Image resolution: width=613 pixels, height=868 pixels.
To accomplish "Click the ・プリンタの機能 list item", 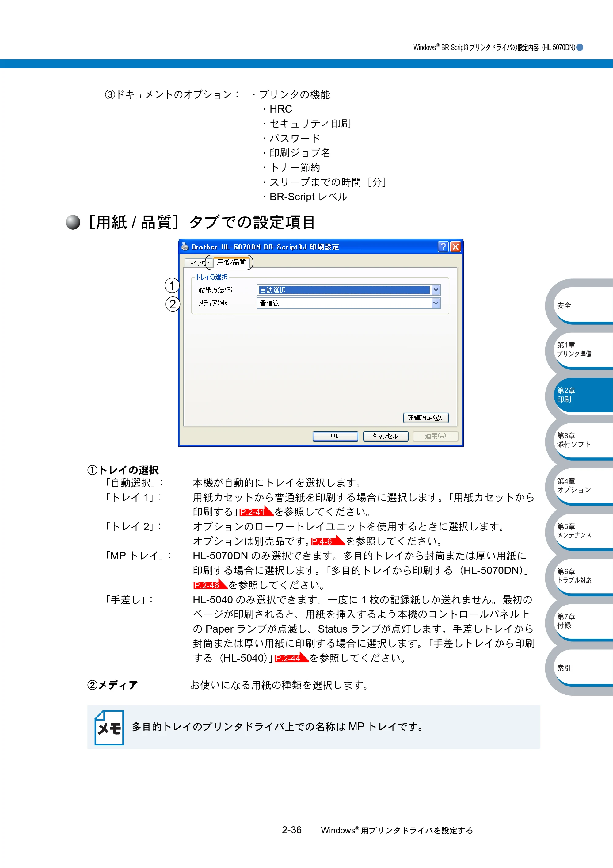I will click(x=291, y=94).
